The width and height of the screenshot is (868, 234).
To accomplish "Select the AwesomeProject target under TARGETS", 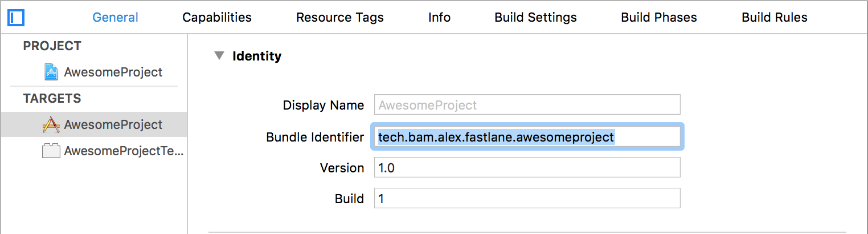I will (113, 124).
